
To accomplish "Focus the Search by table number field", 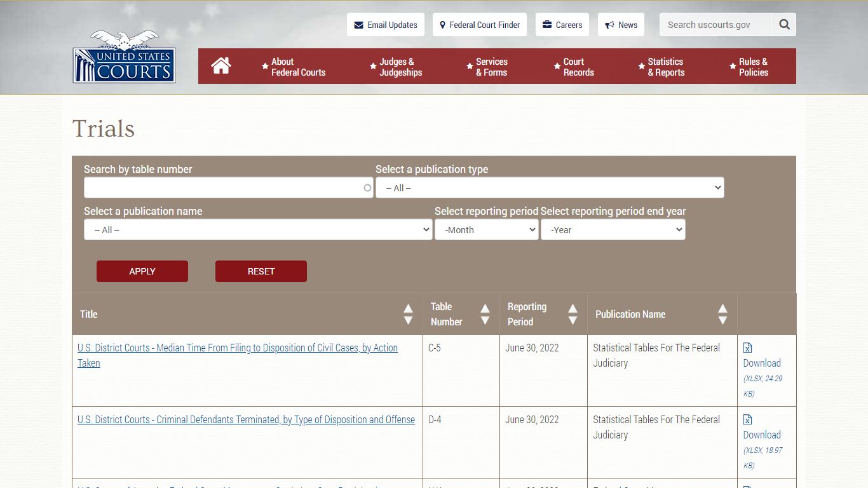I will (x=229, y=187).
